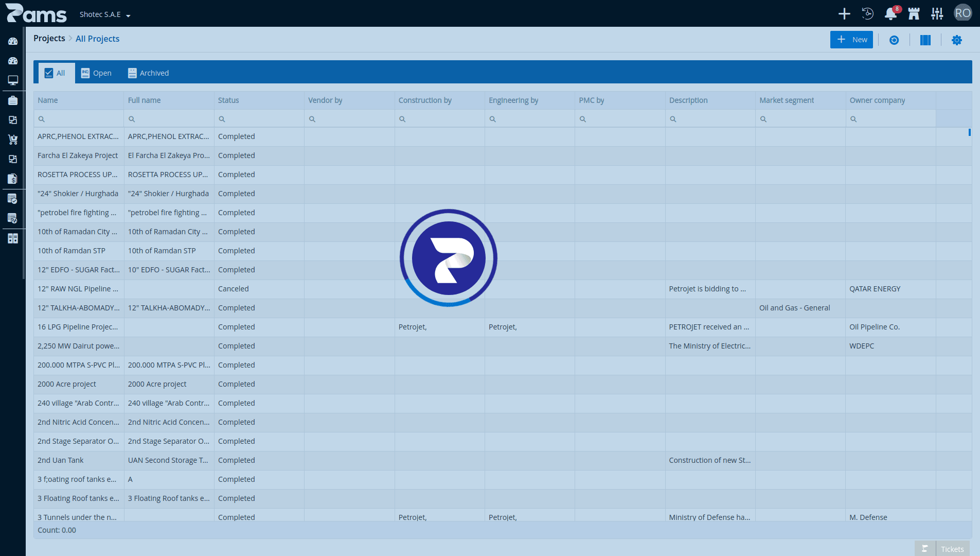Focus the PMC by column search filter
The image size is (980, 556).
click(x=620, y=119)
